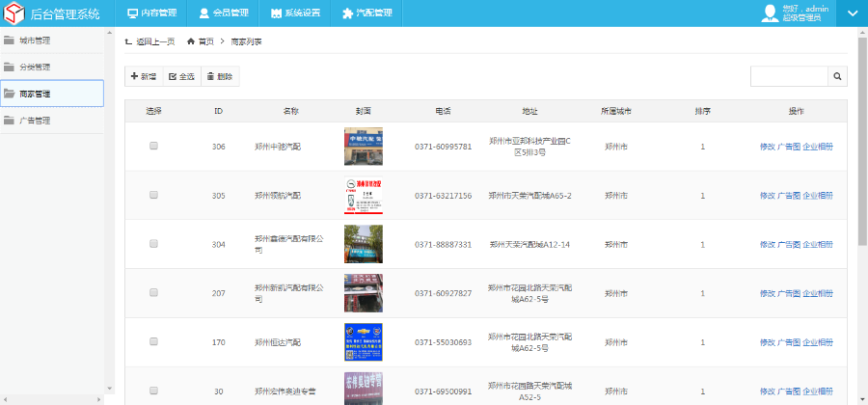The image size is (868, 405).
Task: Expand 城市管理 in the sidebar
Action: pos(35,40)
